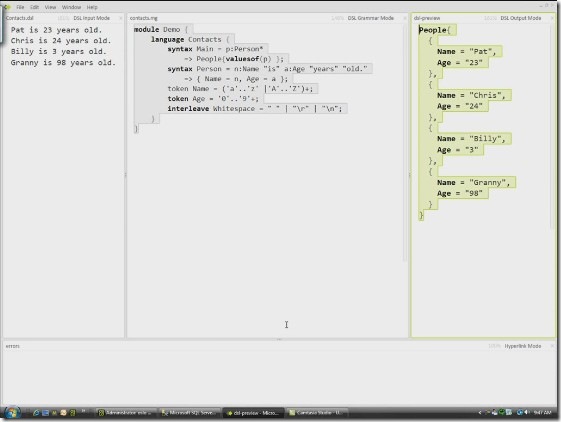Click the Age = "98" output line
561x422 pixels.
click(459, 194)
